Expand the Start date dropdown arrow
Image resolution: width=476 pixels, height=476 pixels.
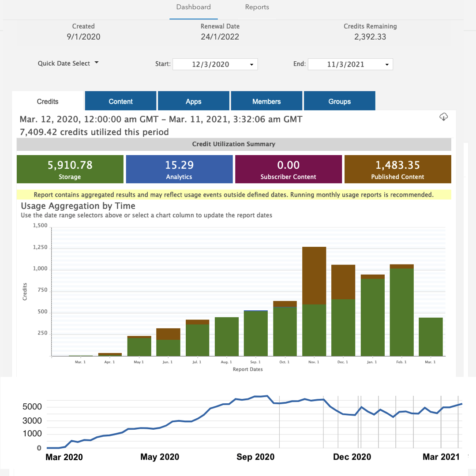(252, 64)
